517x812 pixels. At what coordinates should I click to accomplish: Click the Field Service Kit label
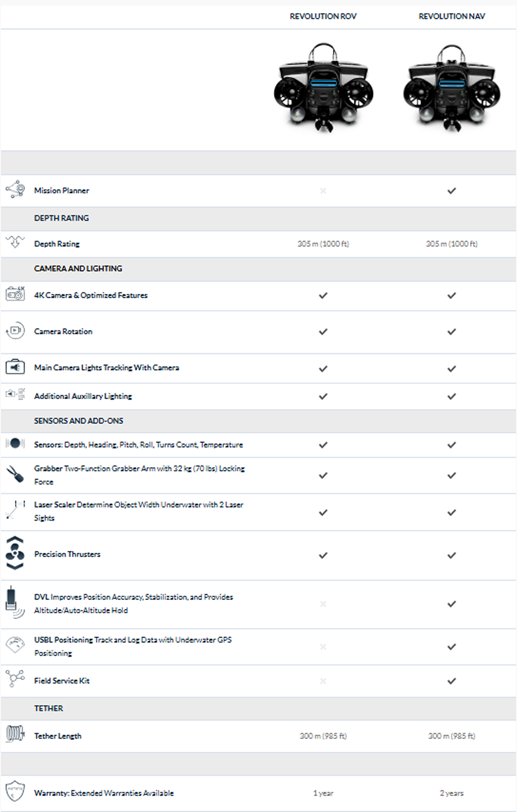(x=62, y=681)
